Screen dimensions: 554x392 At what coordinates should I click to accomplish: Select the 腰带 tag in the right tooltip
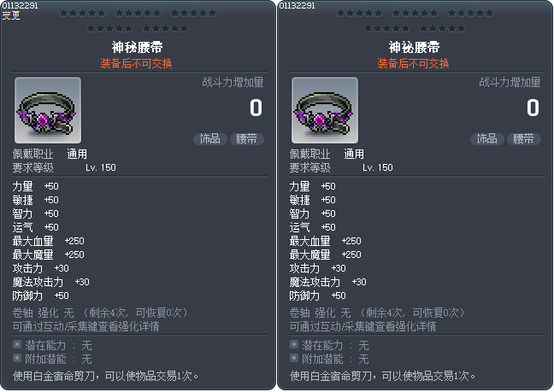click(524, 138)
